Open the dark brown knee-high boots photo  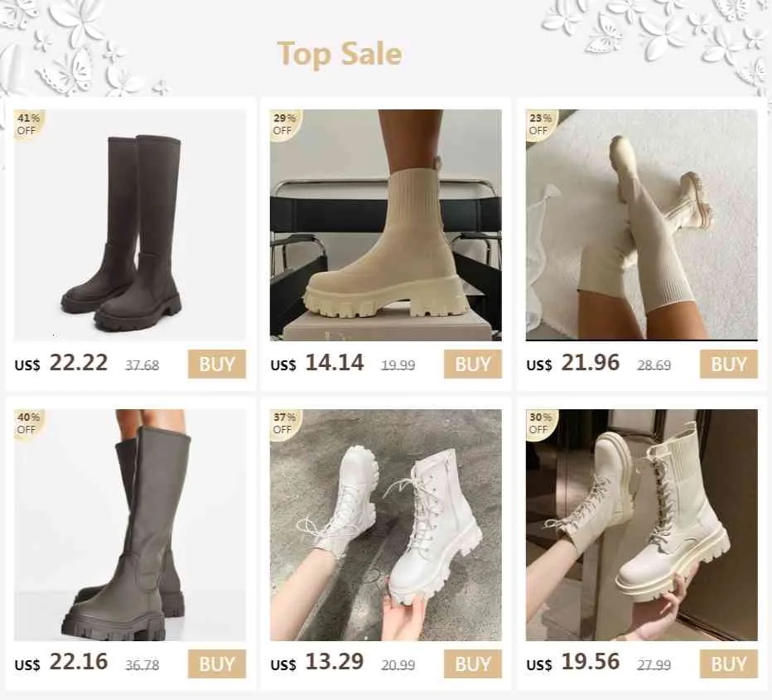click(x=130, y=225)
